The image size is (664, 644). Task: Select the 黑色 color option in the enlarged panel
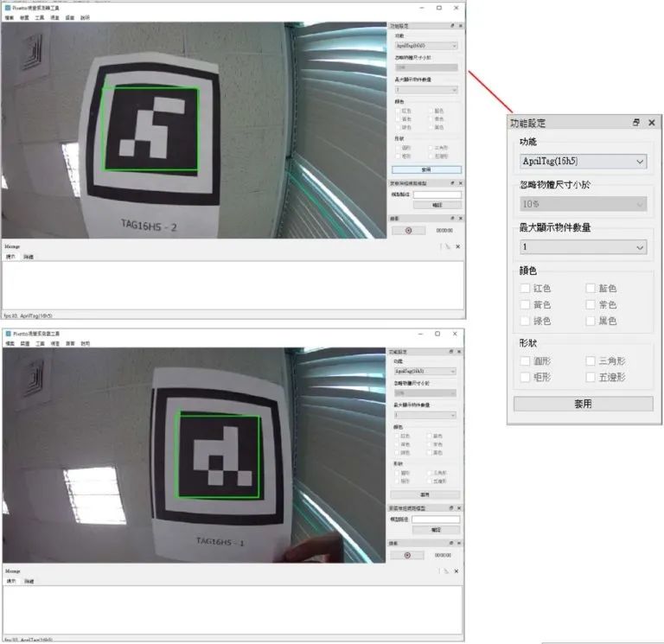(x=591, y=321)
